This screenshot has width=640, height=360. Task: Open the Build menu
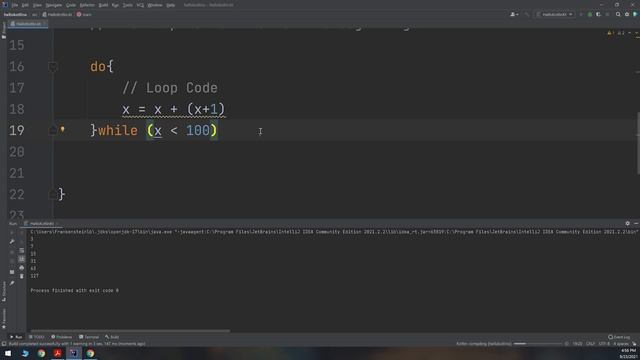[103, 5]
